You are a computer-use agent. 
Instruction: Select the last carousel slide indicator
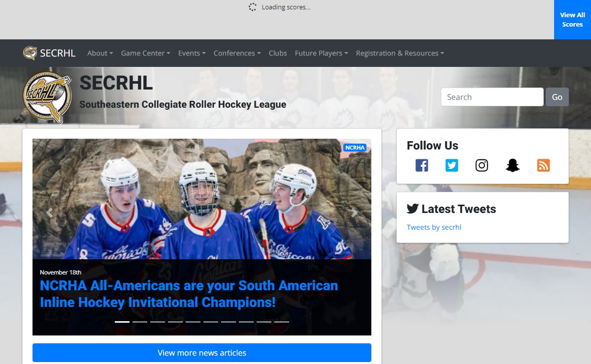(282, 322)
